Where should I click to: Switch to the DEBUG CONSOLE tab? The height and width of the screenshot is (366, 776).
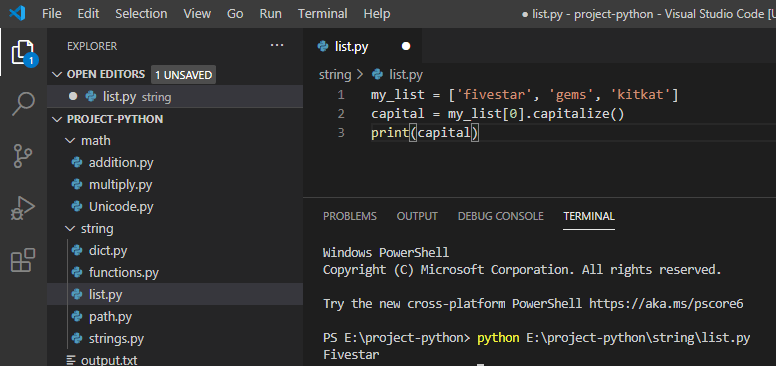click(500, 216)
